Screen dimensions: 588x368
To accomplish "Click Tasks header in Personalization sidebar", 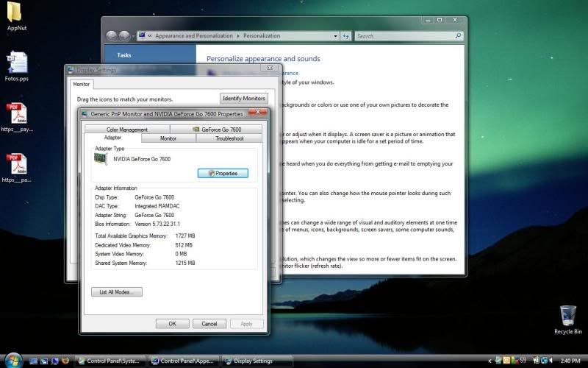I will [123, 55].
